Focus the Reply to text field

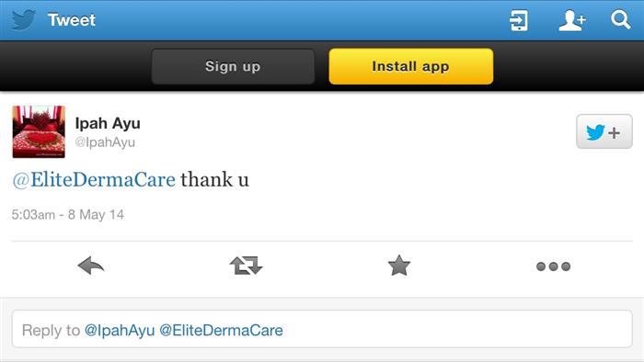(322, 329)
